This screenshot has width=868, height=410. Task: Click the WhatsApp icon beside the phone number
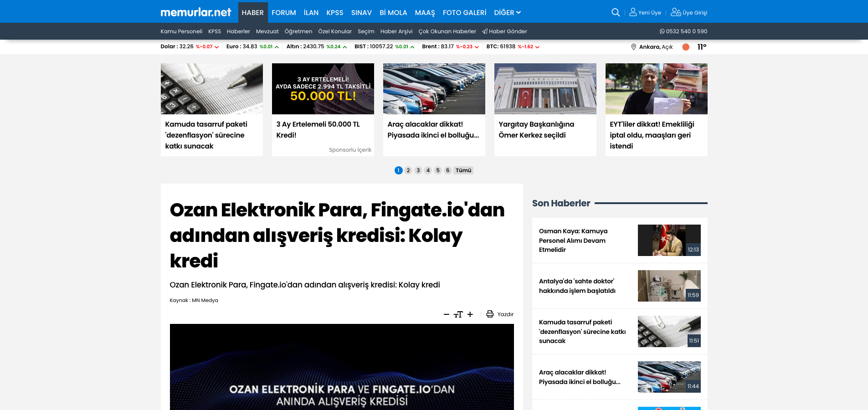pos(662,31)
